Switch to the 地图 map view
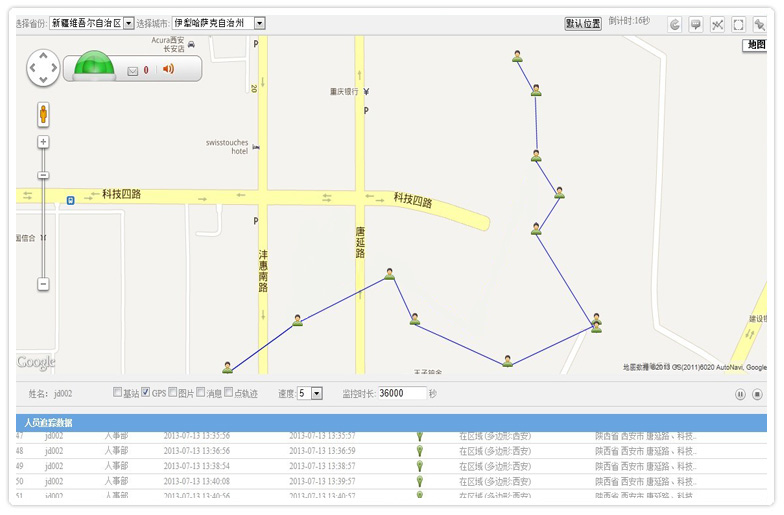 tap(756, 45)
